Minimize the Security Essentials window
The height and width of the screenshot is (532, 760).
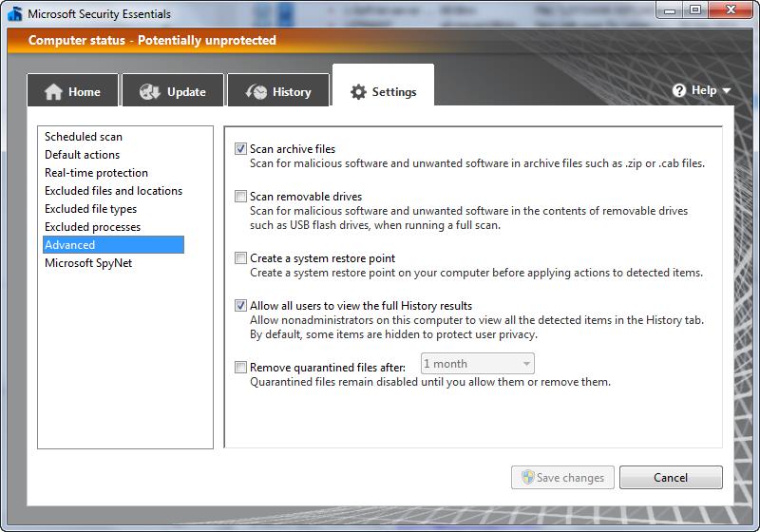(670, 10)
